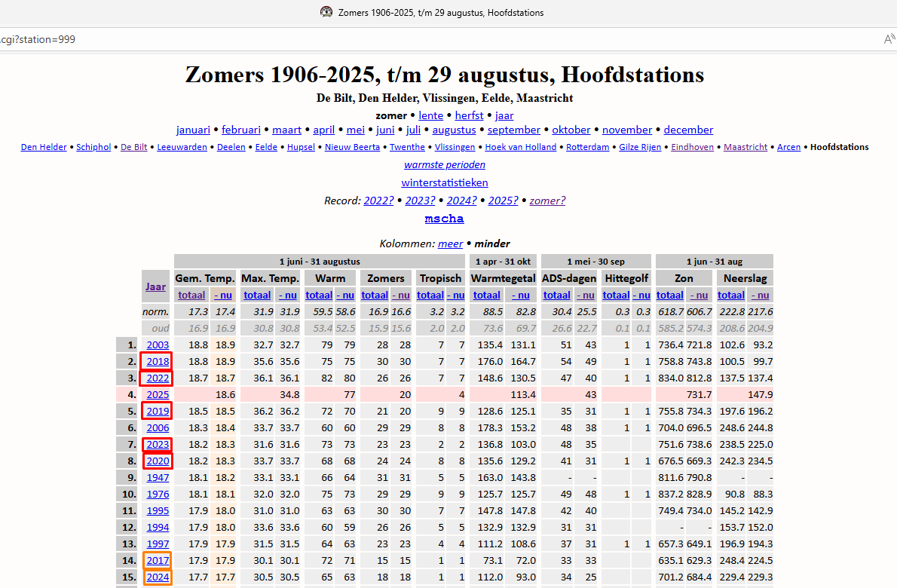Open the Maastricht station link

point(745,147)
